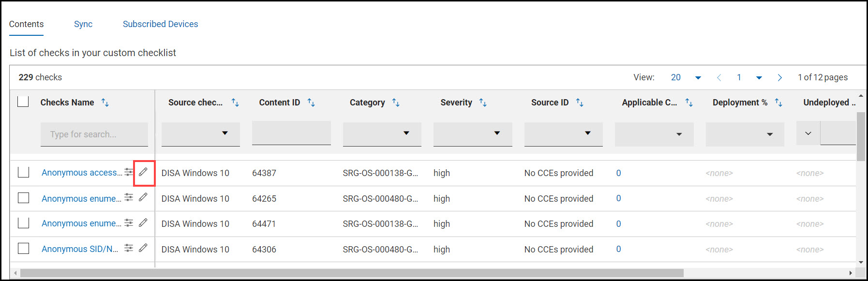Viewport: 868px width, 281px height.
Task: Open the Subscribed Devices tab
Action: pos(160,24)
